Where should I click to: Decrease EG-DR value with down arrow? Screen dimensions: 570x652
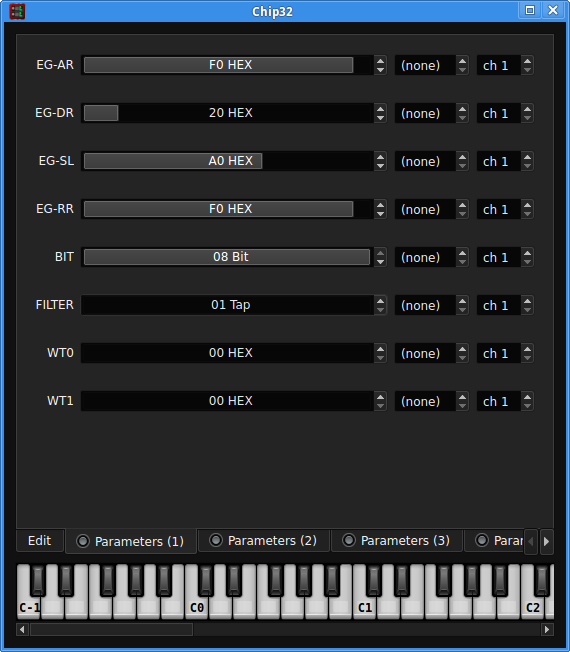[x=380, y=118]
